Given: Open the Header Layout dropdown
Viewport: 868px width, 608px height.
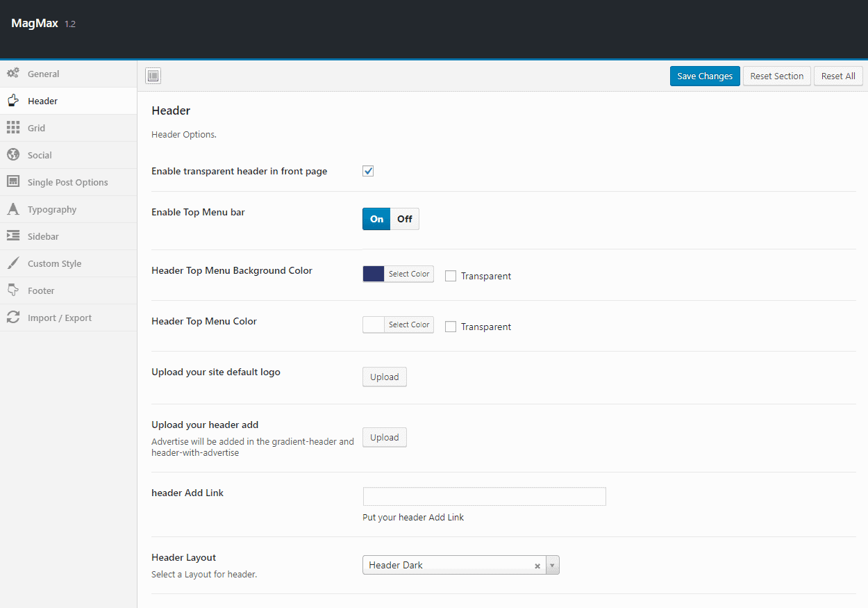Looking at the screenshot, I should point(552,565).
